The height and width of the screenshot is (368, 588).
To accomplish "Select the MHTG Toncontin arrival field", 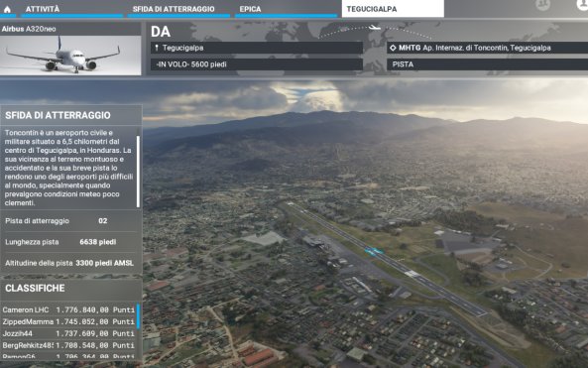I will [487, 48].
